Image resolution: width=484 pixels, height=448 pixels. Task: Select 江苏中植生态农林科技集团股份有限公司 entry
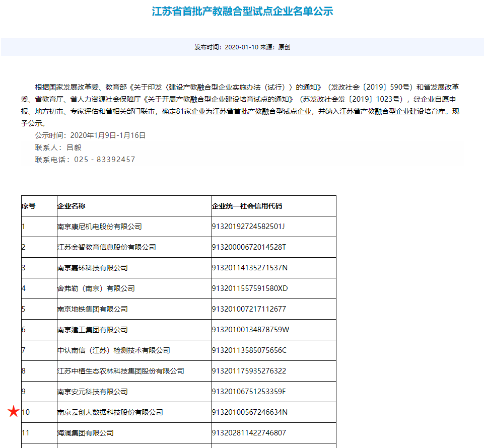(121, 371)
